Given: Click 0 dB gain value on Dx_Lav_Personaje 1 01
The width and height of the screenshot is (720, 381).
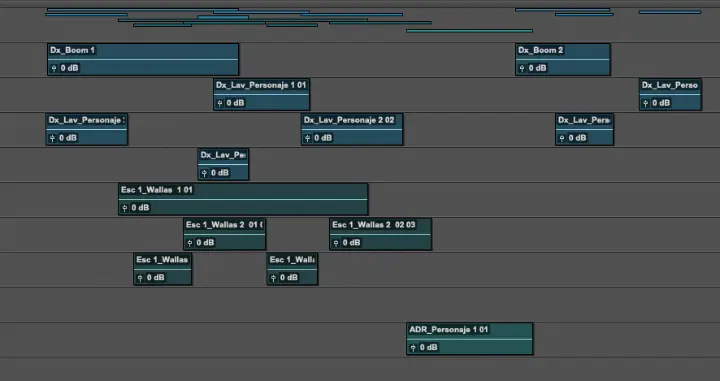Looking at the screenshot, I should (x=235, y=103).
